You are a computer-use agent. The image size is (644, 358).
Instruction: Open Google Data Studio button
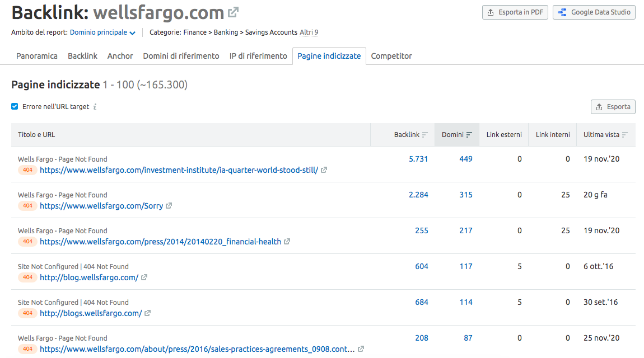point(594,12)
